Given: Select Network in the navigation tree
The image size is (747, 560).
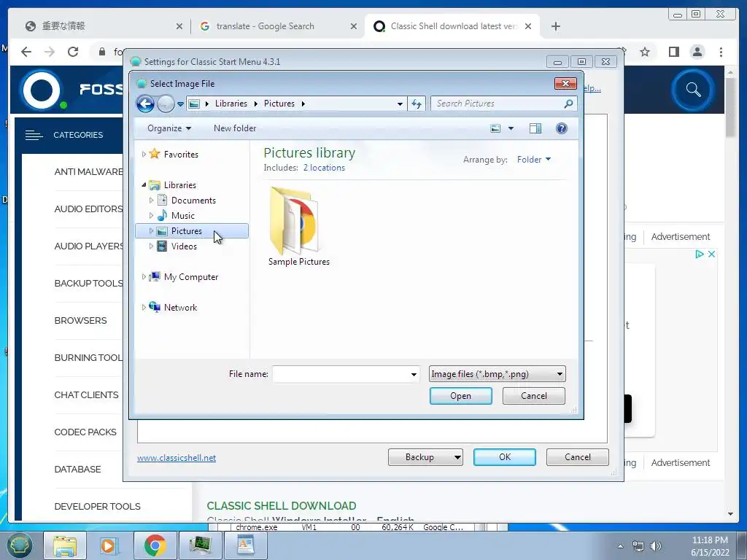Looking at the screenshot, I should pyautogui.click(x=181, y=308).
